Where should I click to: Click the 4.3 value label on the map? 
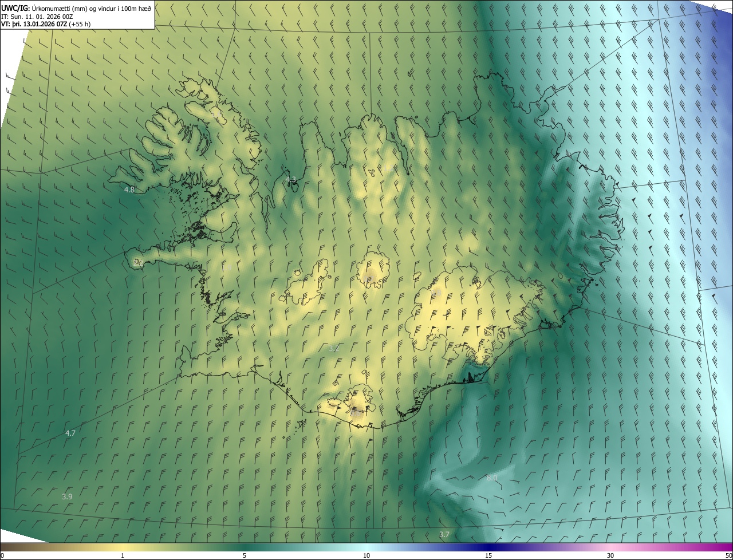coord(291,180)
